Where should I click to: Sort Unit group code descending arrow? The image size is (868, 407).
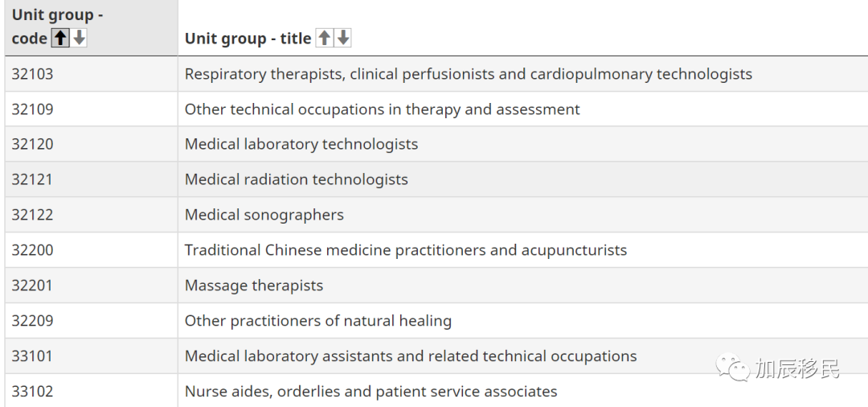(79, 38)
